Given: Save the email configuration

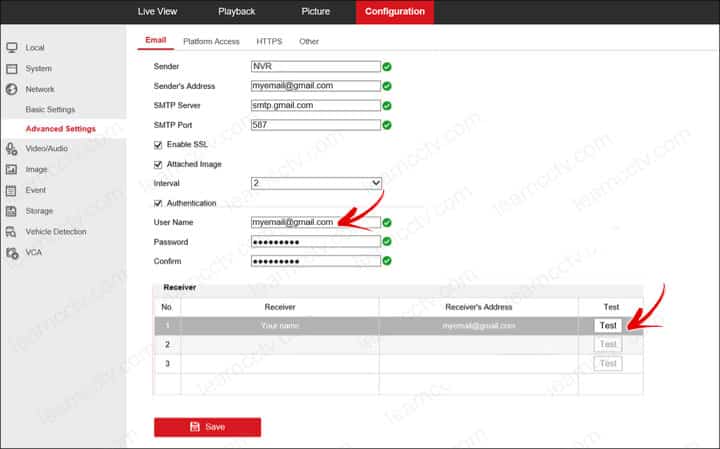Looking at the screenshot, I should 207,427.
